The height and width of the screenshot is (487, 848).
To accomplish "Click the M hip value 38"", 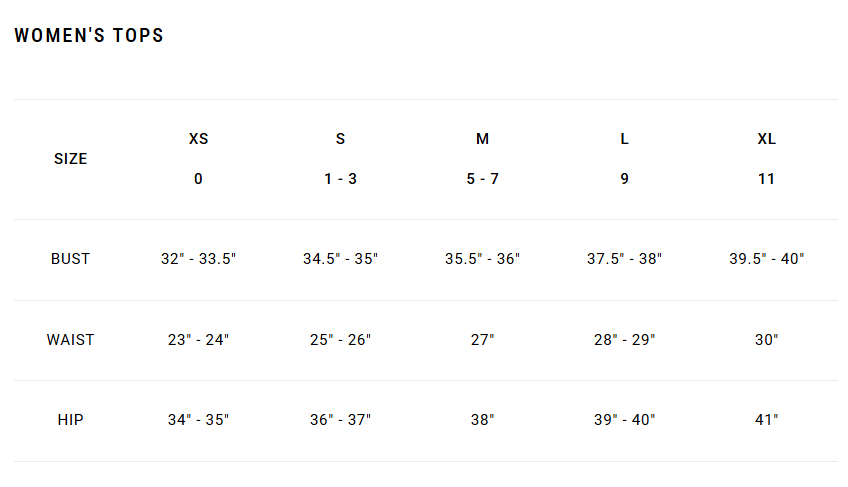I will [x=482, y=420].
